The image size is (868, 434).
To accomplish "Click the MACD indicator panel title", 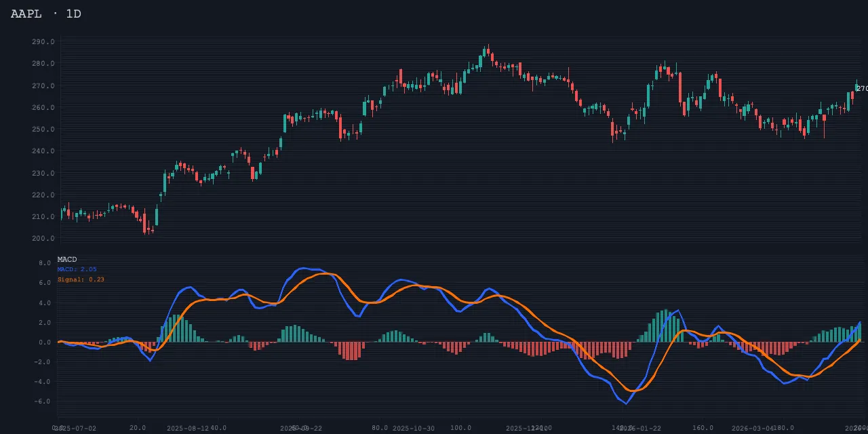I will [67, 260].
